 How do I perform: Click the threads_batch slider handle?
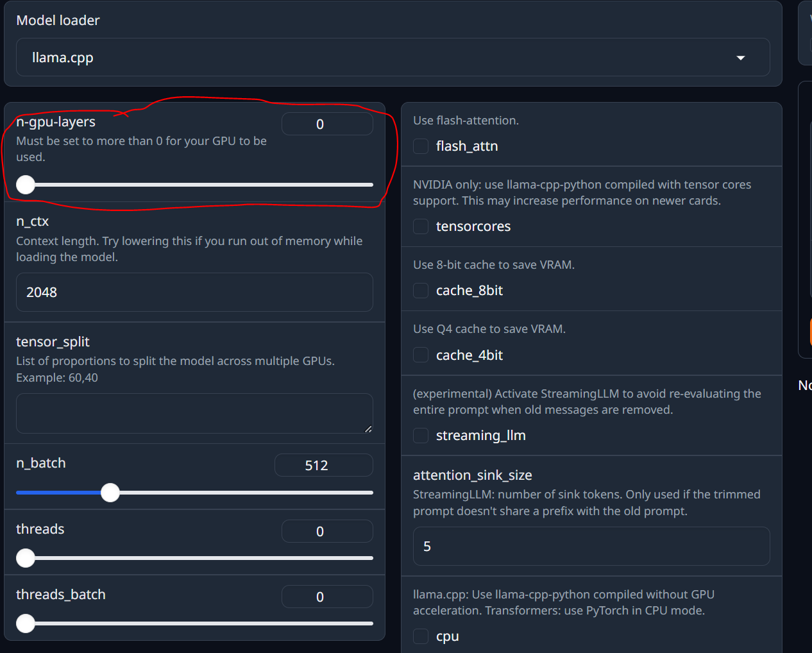[x=26, y=623]
